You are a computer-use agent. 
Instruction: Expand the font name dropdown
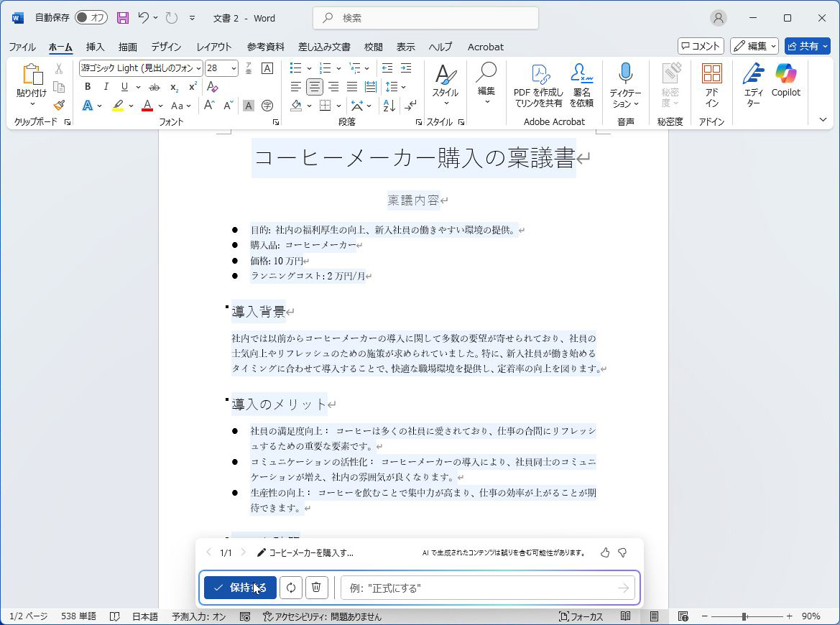tap(198, 68)
